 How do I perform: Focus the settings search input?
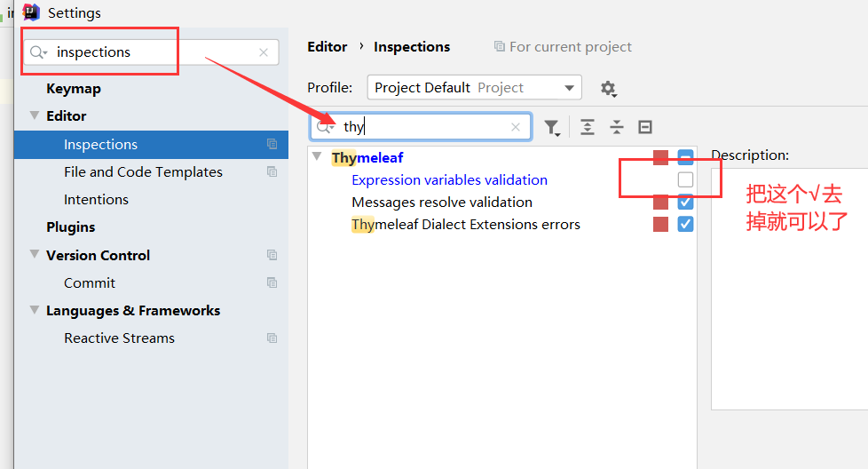point(151,52)
